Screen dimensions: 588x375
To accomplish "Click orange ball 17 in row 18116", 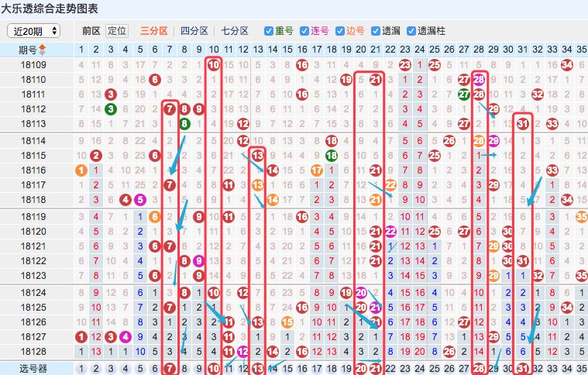I will [317, 170].
